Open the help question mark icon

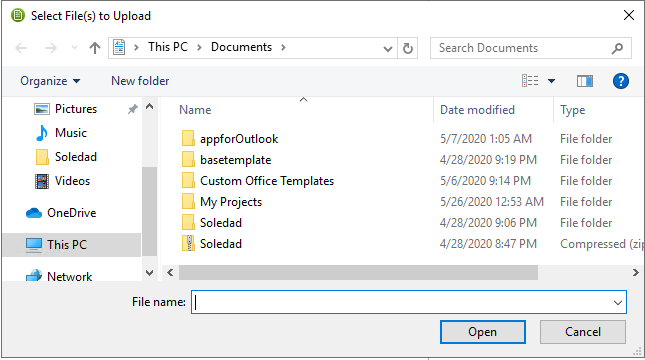(621, 81)
